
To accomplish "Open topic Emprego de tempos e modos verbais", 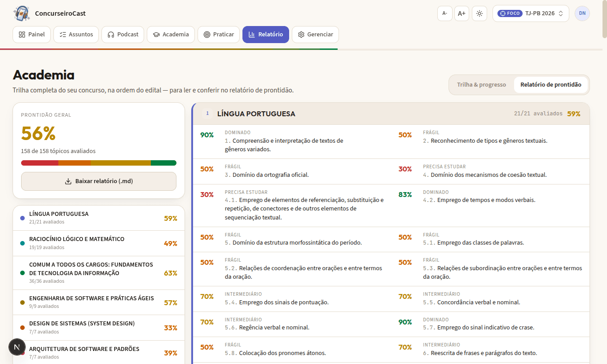I will coord(490,206).
